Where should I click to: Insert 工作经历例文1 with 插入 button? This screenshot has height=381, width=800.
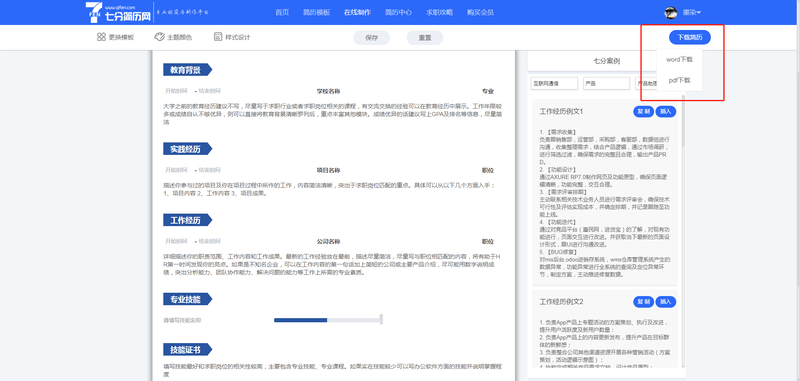665,111
